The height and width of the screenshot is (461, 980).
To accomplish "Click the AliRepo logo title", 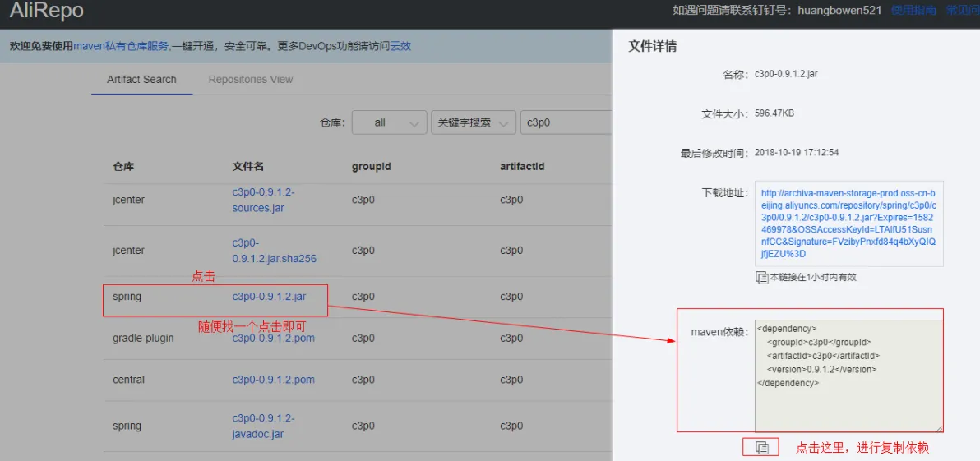I will pos(46,11).
